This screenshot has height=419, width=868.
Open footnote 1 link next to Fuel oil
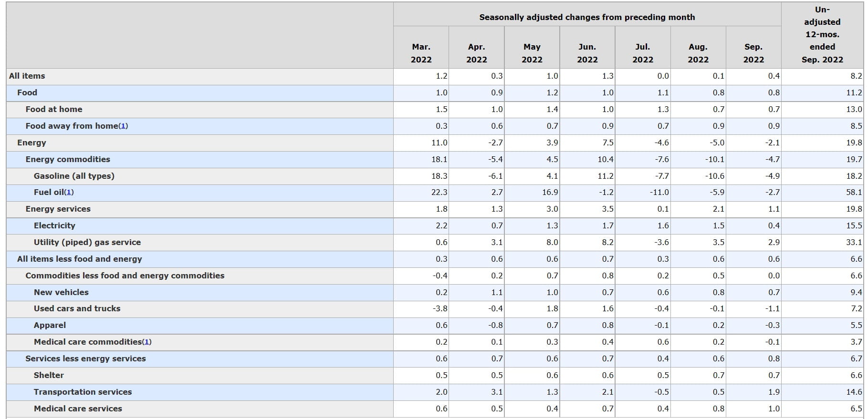[x=69, y=192]
